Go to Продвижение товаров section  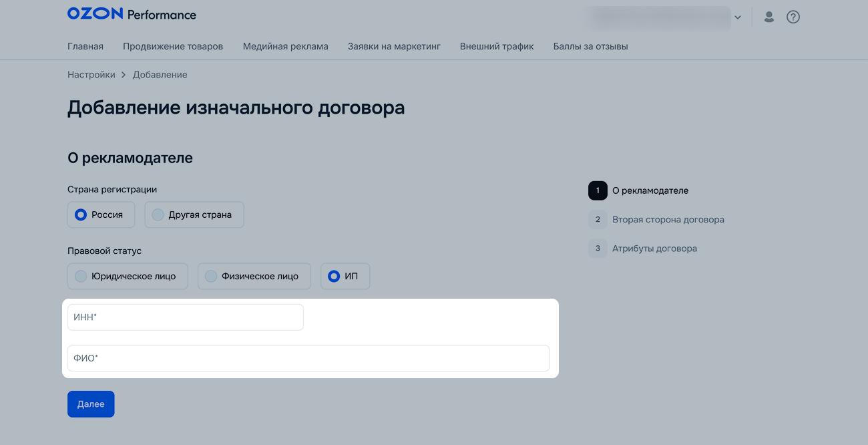[x=173, y=46]
